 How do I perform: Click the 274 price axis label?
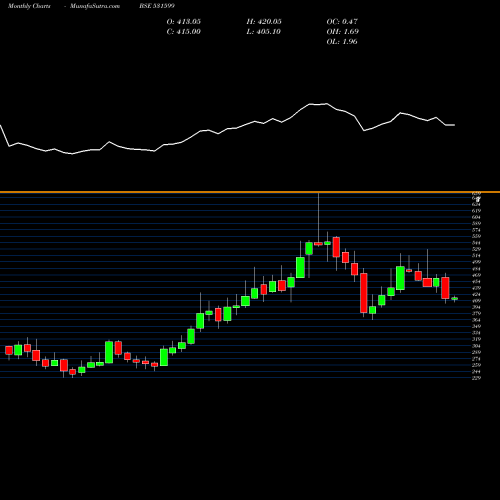(477, 359)
